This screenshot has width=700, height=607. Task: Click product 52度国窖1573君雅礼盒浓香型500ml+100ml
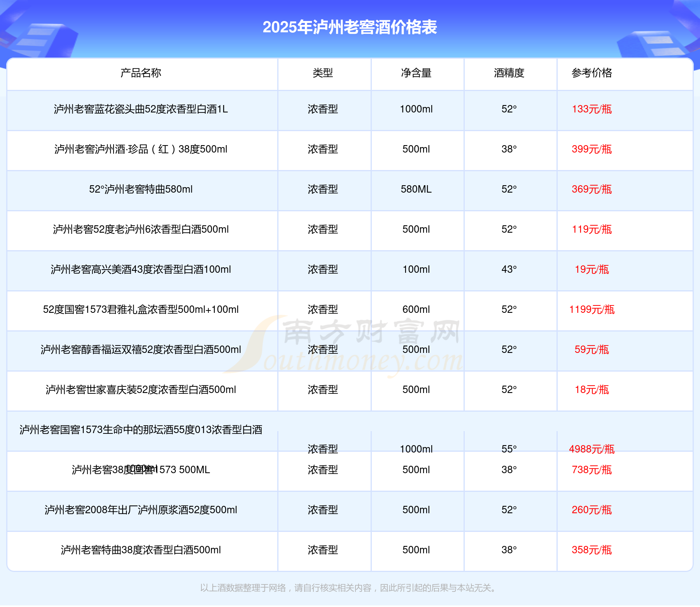coord(141,309)
